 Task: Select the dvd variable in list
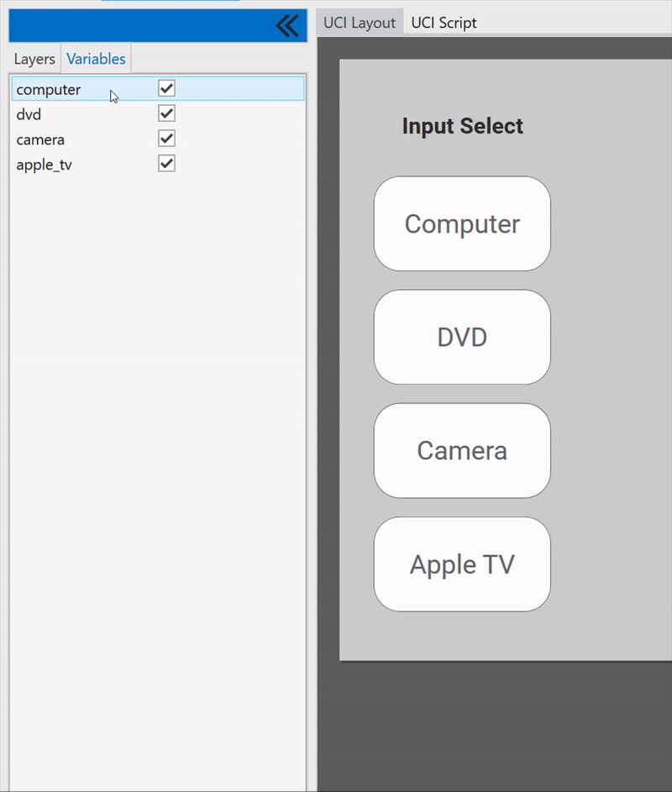pos(29,114)
